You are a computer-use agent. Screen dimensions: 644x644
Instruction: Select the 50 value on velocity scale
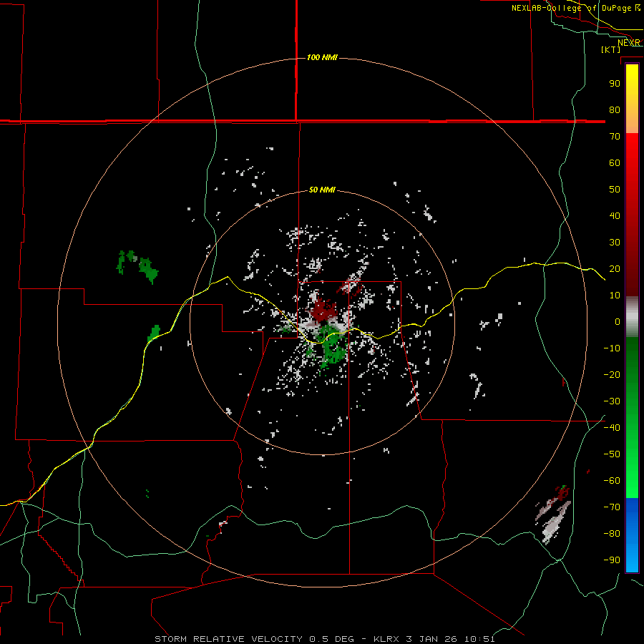615,190
